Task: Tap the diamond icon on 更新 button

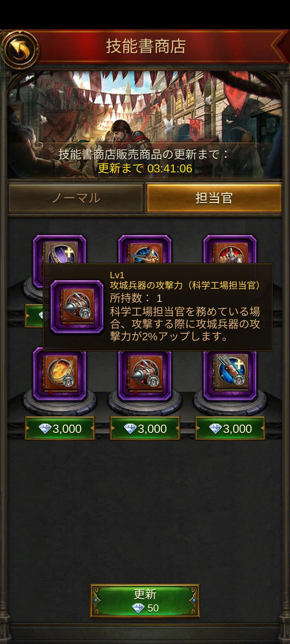Action: click(x=139, y=608)
